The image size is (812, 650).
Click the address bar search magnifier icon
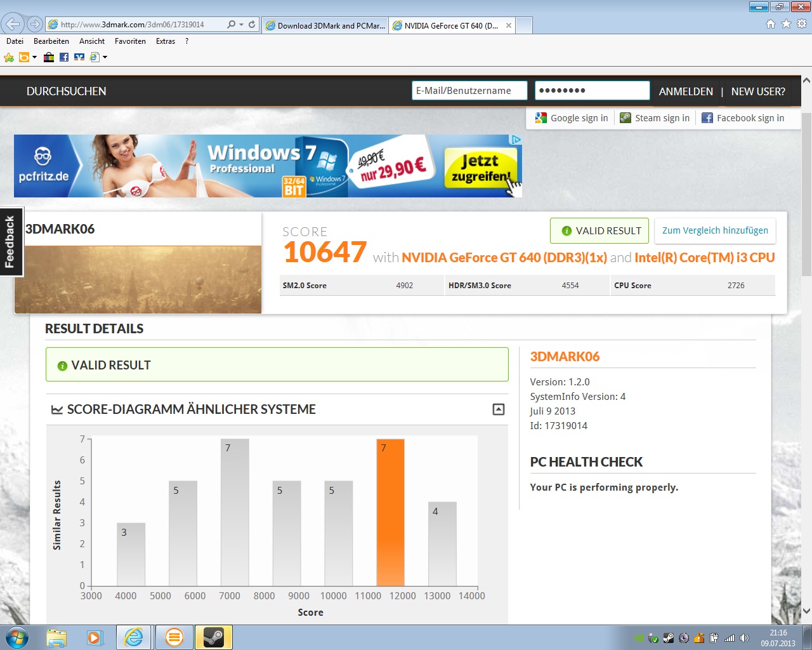232,25
